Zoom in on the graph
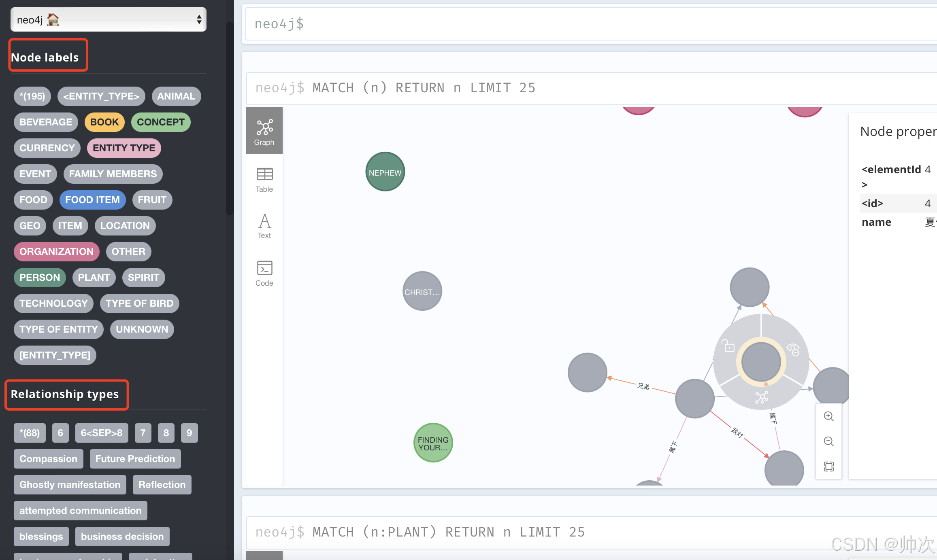 [x=829, y=416]
